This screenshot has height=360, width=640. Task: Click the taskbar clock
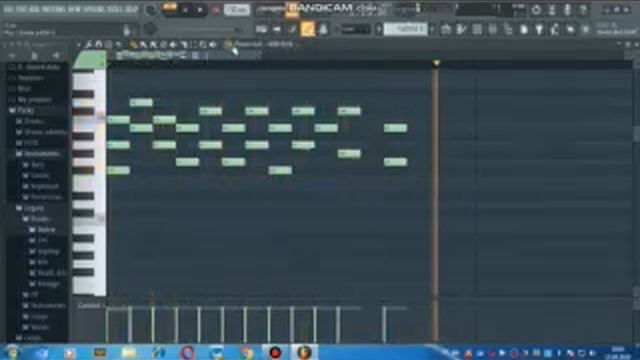click(x=617, y=353)
